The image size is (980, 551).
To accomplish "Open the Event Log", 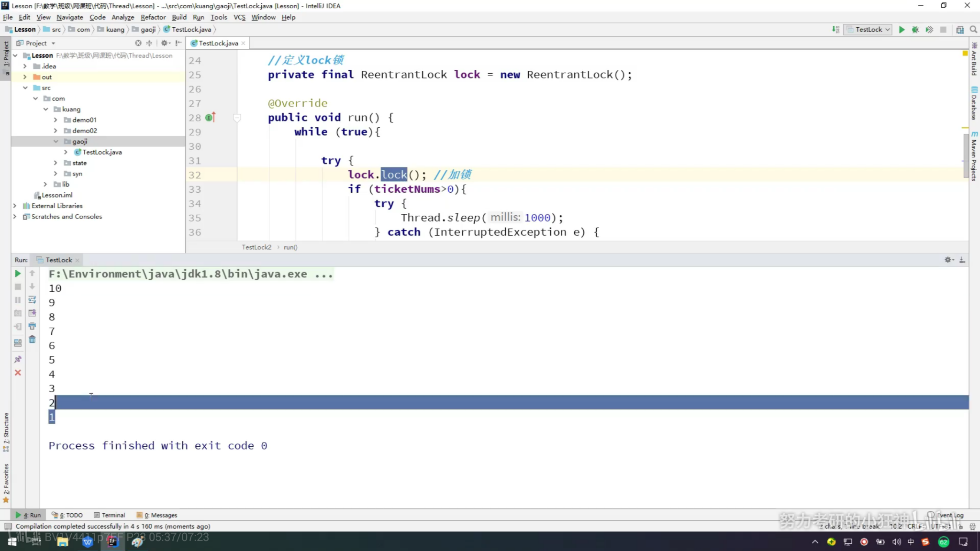I will 946,515.
